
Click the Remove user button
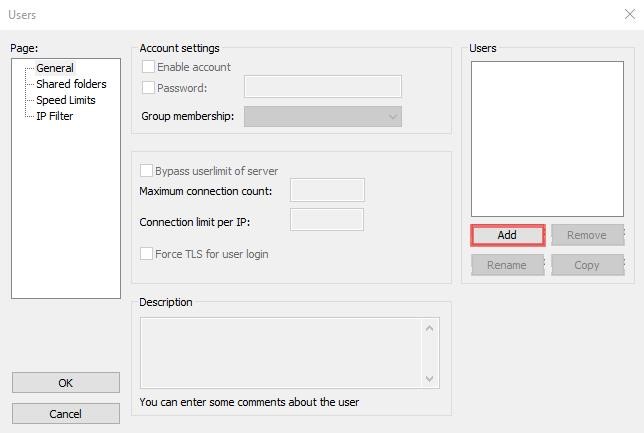(x=587, y=235)
